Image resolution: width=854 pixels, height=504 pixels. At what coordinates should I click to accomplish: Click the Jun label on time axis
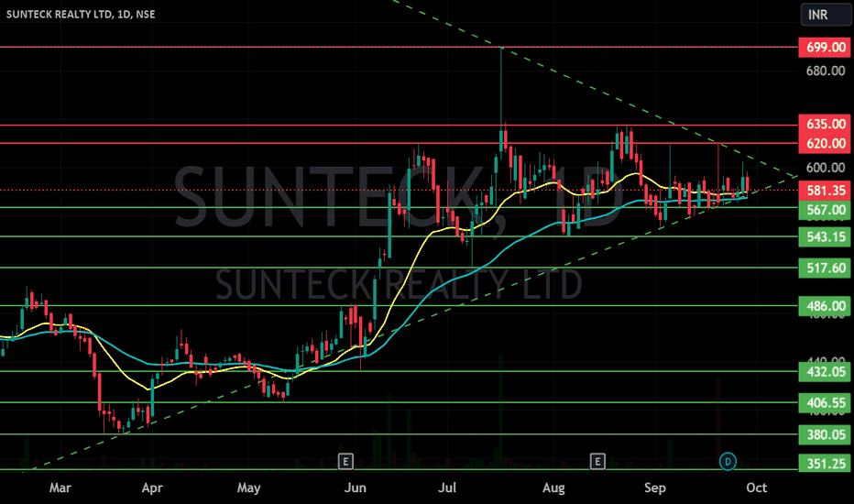coord(356,488)
